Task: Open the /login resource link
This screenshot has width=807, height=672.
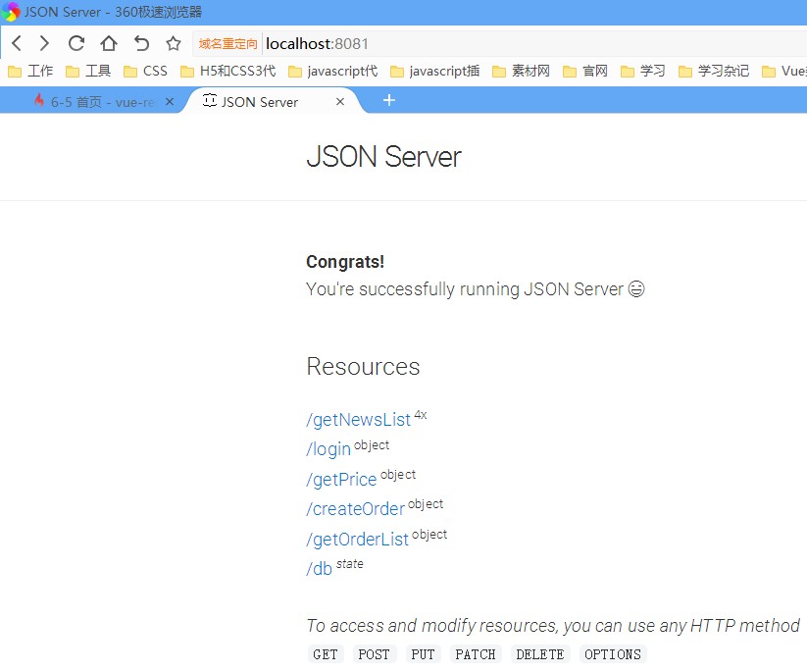Action: [x=328, y=449]
